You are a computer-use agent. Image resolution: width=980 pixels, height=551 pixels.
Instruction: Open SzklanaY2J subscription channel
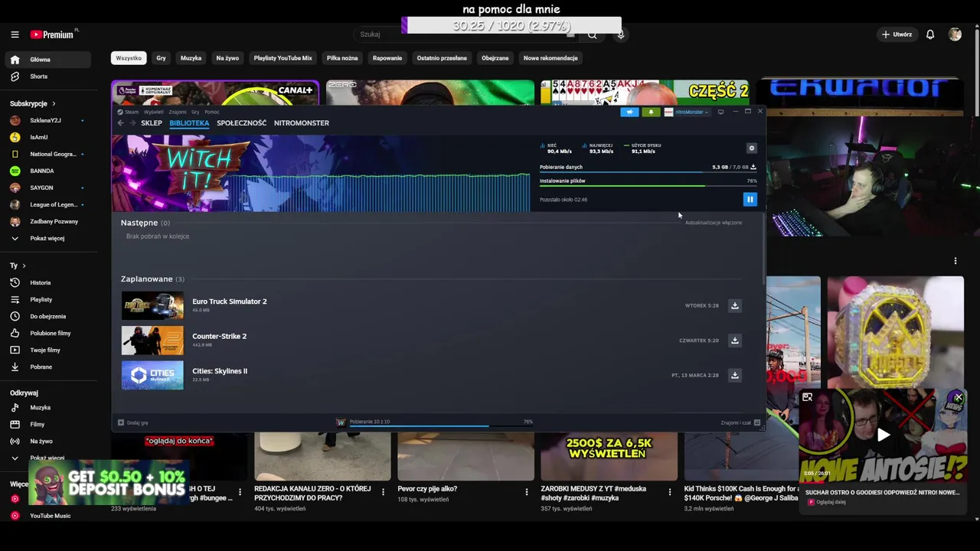(47, 120)
